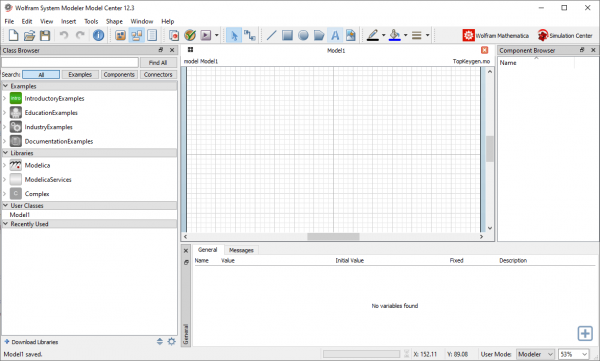
Task: Open the Help menu
Action: pyautogui.click(x=168, y=21)
